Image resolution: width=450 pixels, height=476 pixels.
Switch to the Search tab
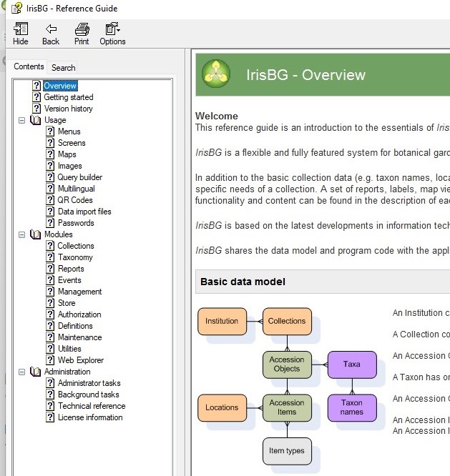click(x=63, y=68)
